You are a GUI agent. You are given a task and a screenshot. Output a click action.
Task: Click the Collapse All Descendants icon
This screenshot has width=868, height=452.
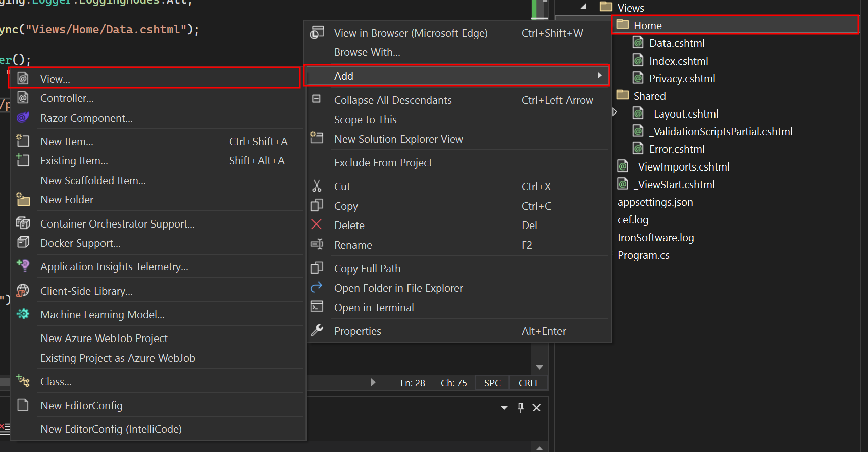(316, 99)
